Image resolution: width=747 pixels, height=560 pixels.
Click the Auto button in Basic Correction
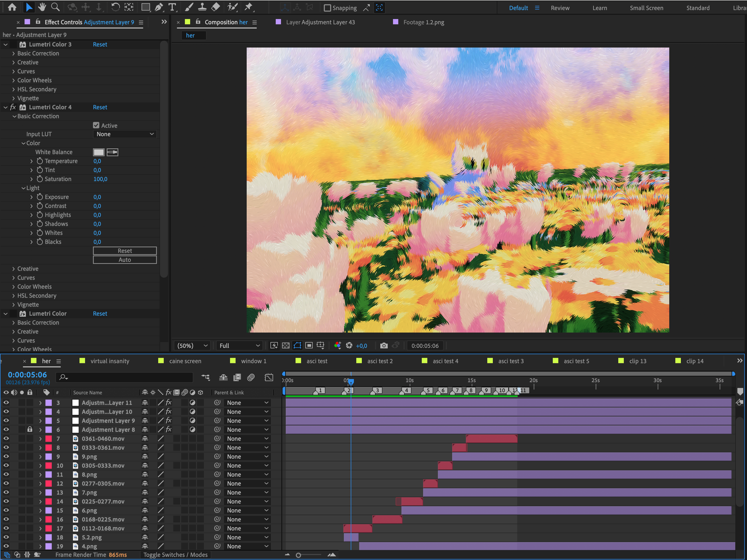[125, 260]
